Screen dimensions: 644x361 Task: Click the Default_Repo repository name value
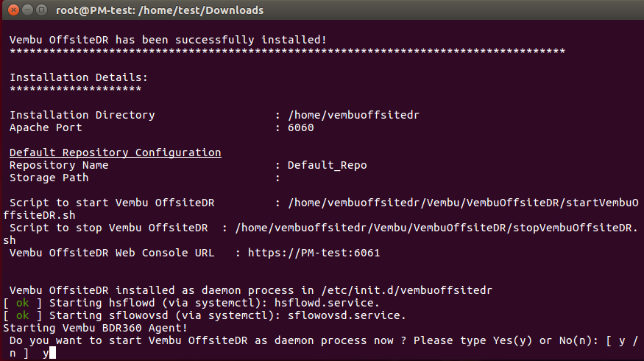pos(328,165)
